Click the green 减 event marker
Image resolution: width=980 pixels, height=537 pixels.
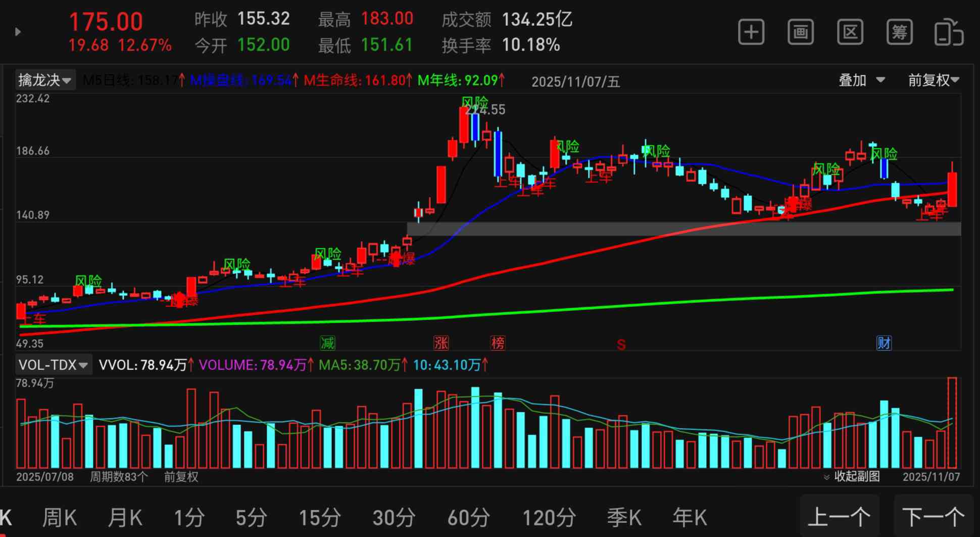[327, 343]
